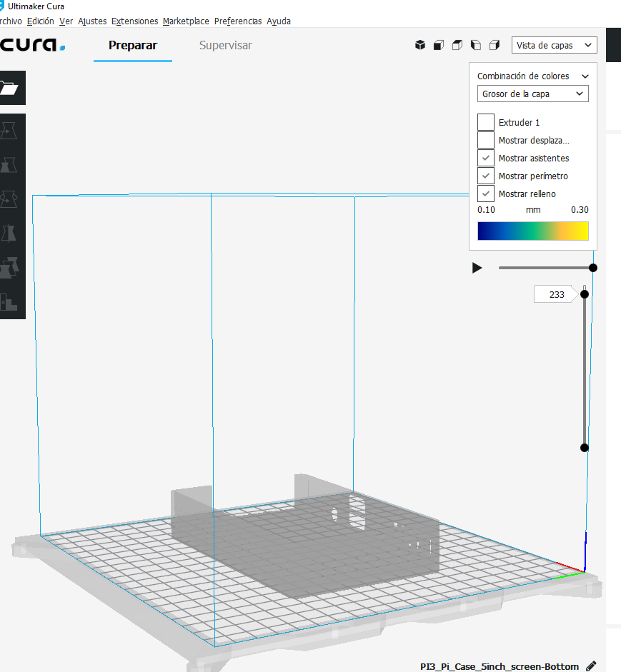Image resolution: width=621 pixels, height=672 pixels.
Task: Open the Marketplace menu
Action: [186, 21]
